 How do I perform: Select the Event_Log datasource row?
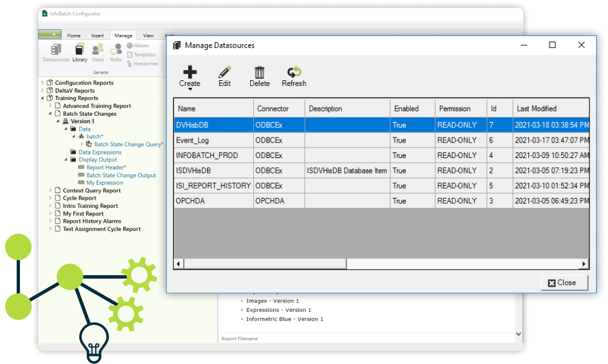(381, 141)
